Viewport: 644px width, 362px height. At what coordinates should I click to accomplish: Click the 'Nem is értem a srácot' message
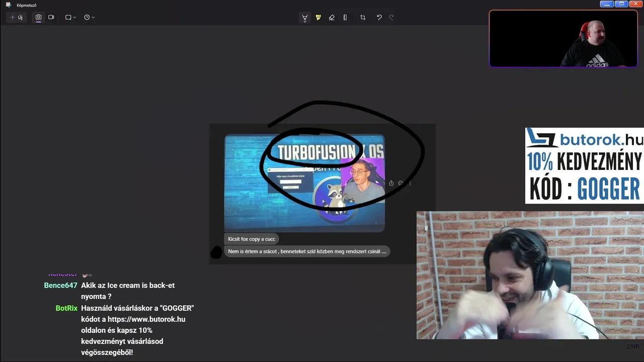pyautogui.click(x=307, y=251)
